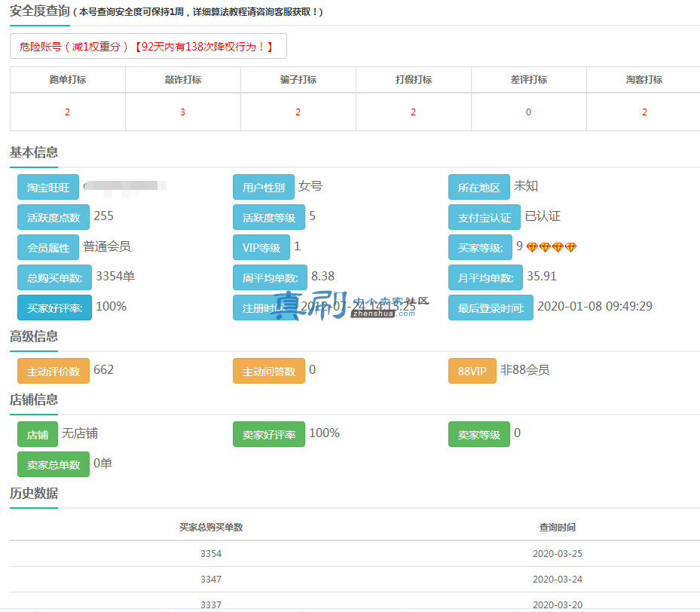Image resolution: width=700 pixels, height=612 pixels.
Task: Click the 总购买单数 label
Action: point(54,277)
